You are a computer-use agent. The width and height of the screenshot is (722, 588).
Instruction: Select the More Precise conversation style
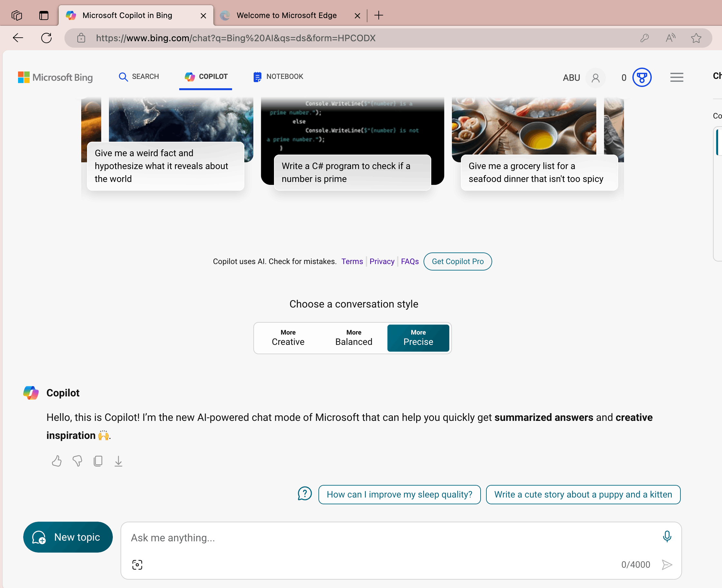click(418, 338)
